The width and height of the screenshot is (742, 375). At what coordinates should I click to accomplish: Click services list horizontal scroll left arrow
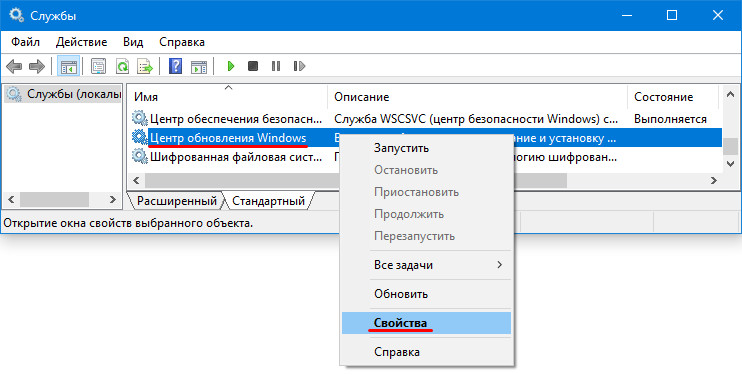tap(136, 180)
